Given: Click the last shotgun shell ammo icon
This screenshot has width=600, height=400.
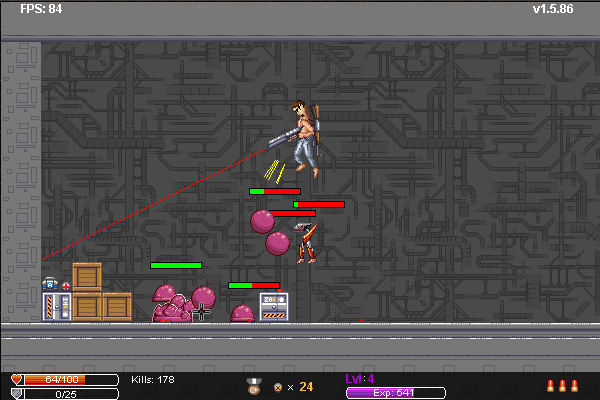Looking at the screenshot, I should point(574,386).
